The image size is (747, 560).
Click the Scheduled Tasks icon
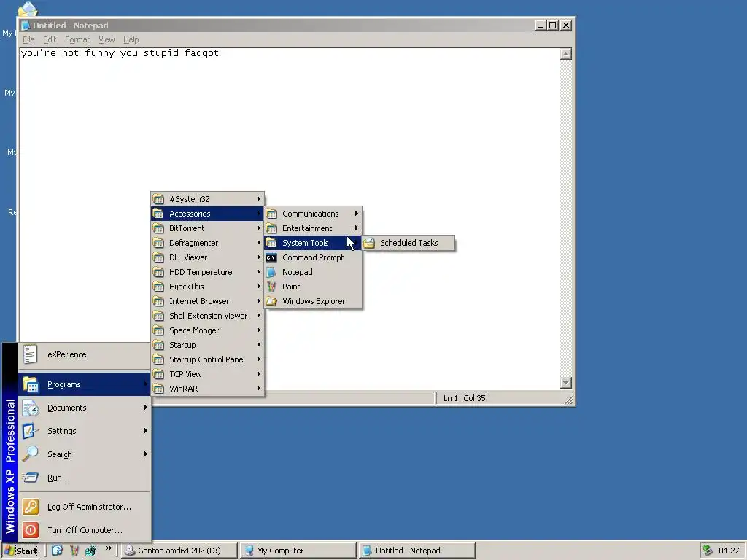tap(369, 243)
